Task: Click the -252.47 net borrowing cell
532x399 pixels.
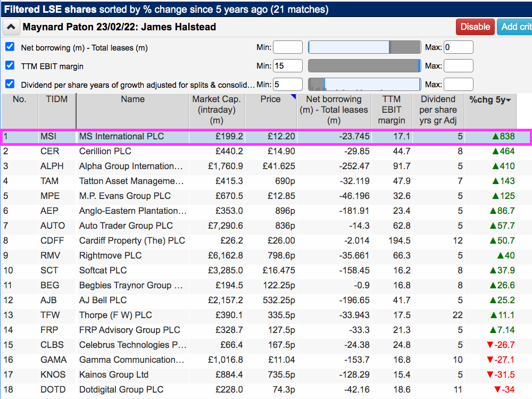Action: tap(354, 166)
